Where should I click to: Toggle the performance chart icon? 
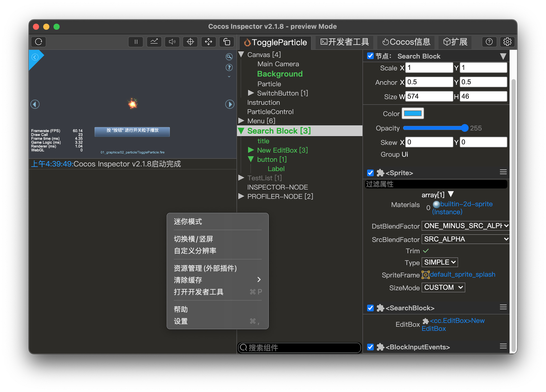(154, 42)
